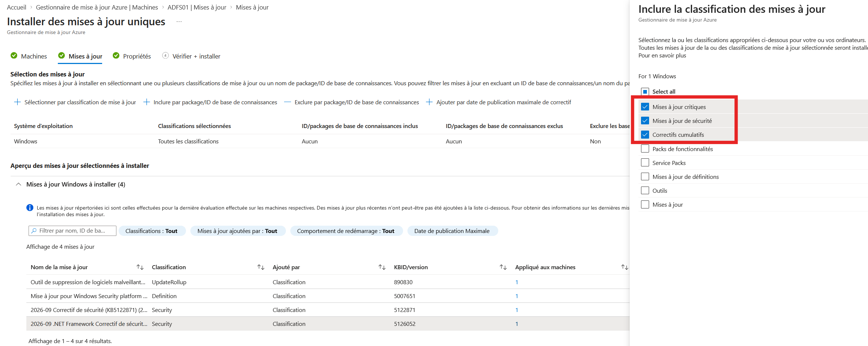Open Vérifier + installer step tab
868x346 pixels.
tap(191, 56)
